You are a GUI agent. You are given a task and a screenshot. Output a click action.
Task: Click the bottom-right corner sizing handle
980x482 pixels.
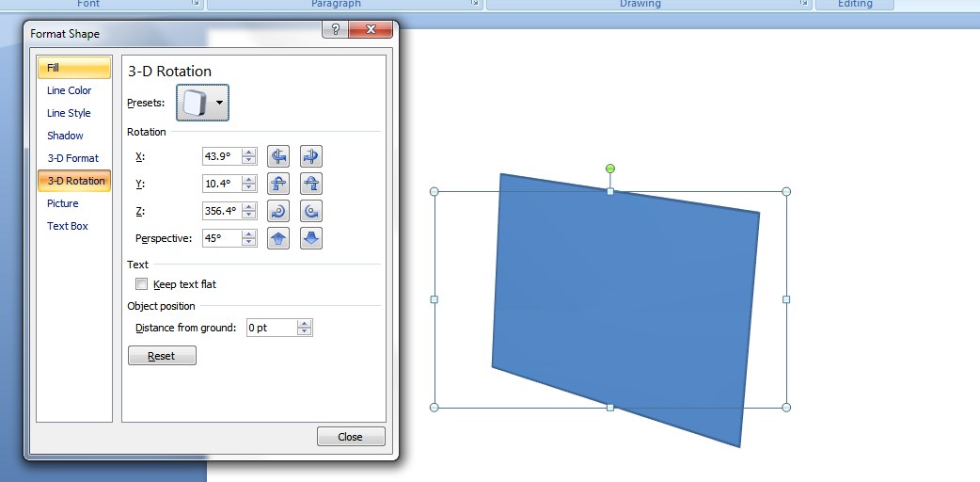(786, 408)
